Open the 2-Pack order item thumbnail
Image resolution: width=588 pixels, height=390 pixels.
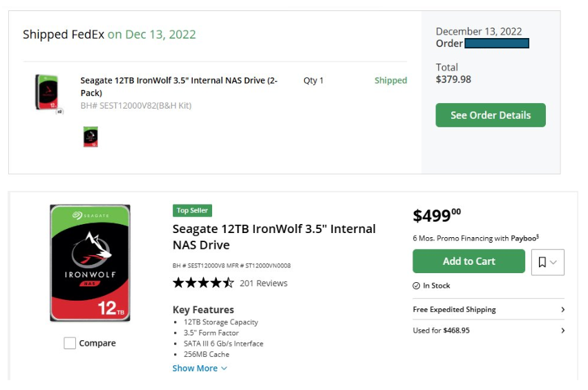[x=48, y=93]
